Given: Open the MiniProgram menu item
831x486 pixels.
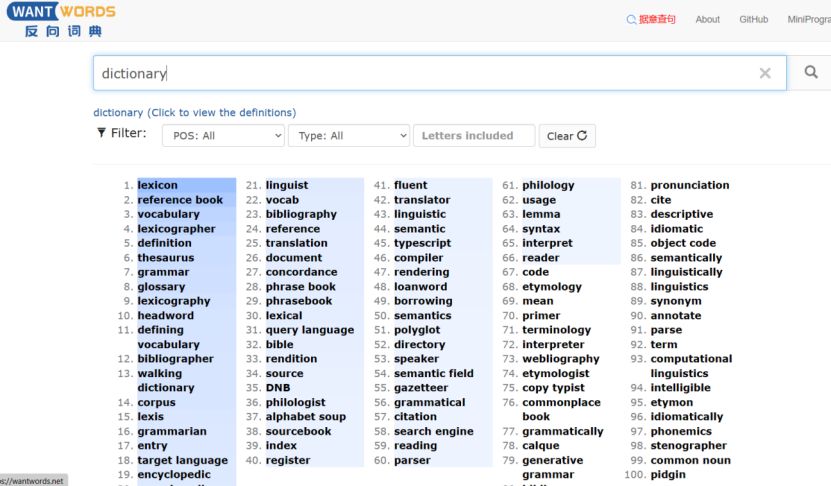Looking at the screenshot, I should click(x=808, y=19).
